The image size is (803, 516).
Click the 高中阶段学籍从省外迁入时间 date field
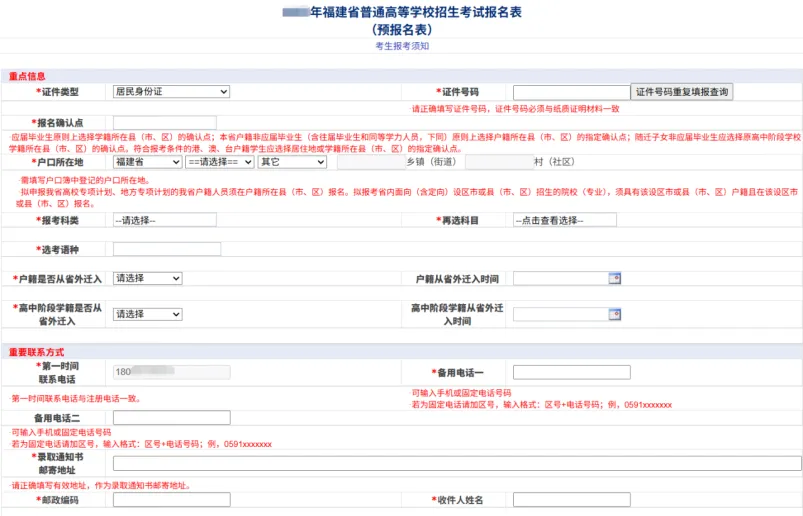[561, 314]
